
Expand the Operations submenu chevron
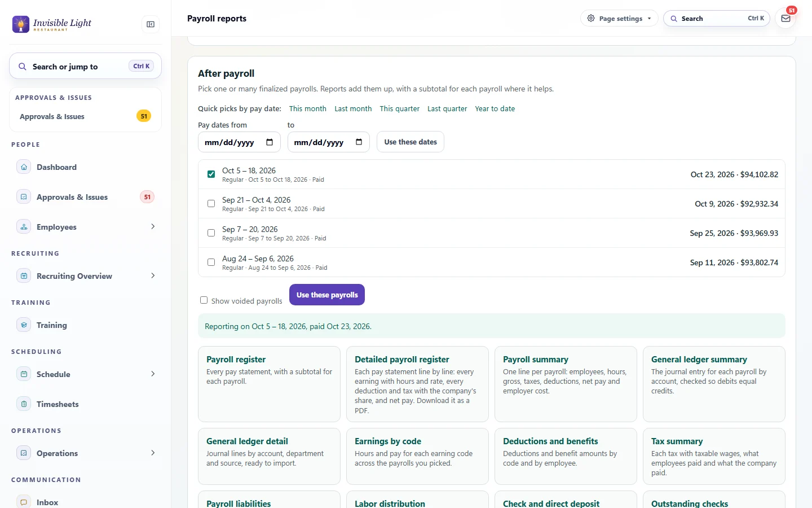pyautogui.click(x=153, y=453)
